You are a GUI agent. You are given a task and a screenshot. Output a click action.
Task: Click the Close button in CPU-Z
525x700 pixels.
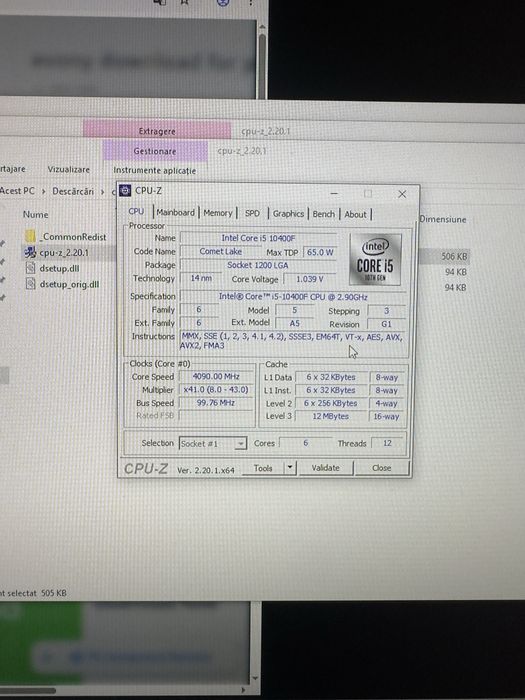tap(382, 468)
